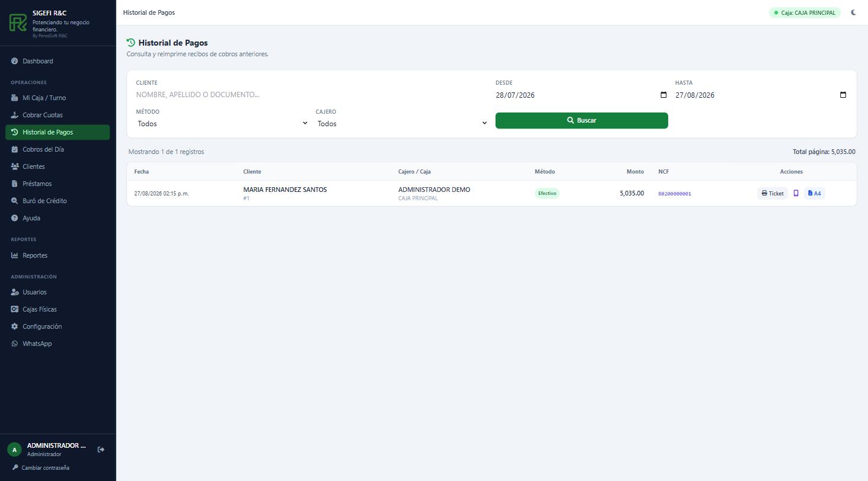Click the WhatsApp icon in sidebar

click(x=15, y=344)
